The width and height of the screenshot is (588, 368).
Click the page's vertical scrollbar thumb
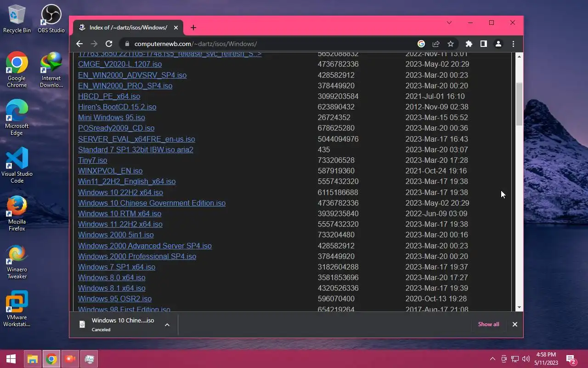[519, 104]
